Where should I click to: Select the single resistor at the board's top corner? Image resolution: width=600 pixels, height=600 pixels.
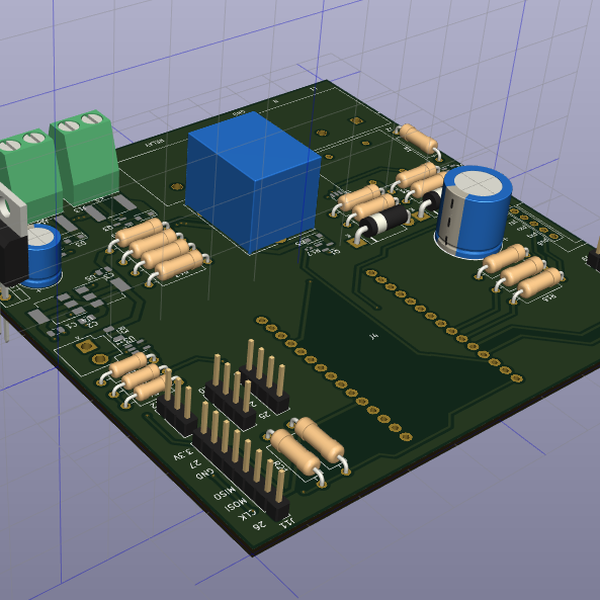click(x=418, y=139)
